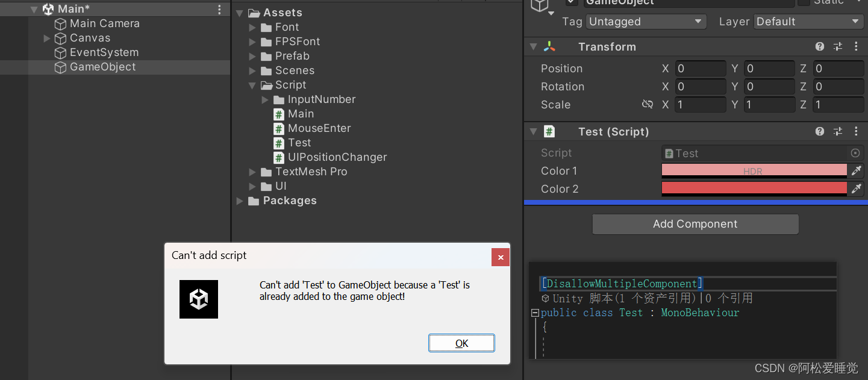Viewport: 868px width, 380px height.
Task: Expand the InputNumber folder
Action: coord(266,99)
